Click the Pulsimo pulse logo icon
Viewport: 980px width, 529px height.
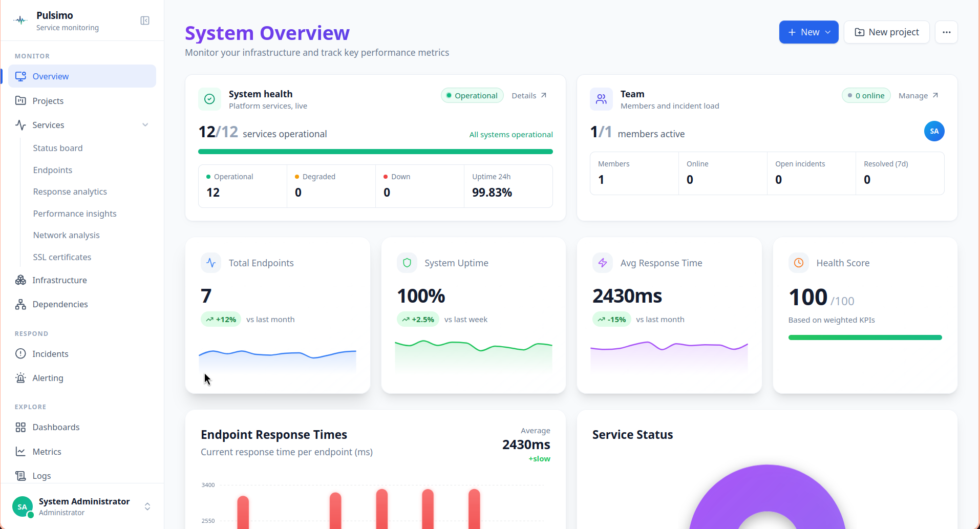coord(20,20)
